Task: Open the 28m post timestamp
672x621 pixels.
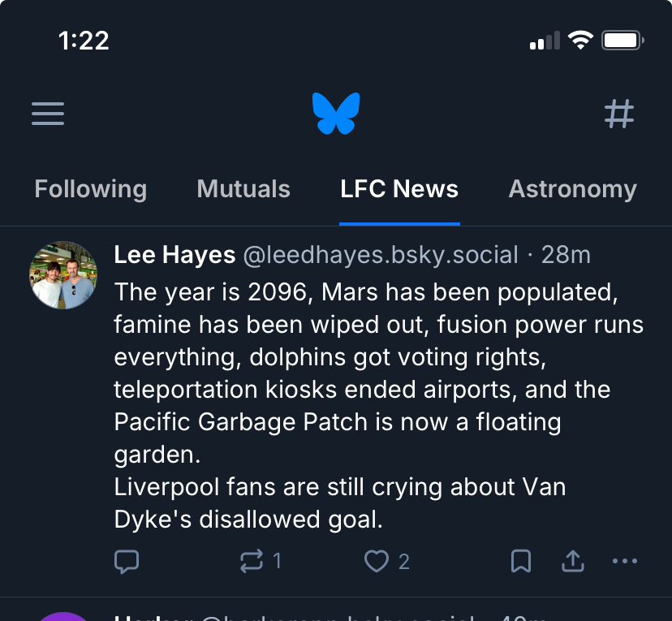Action: pos(566,255)
